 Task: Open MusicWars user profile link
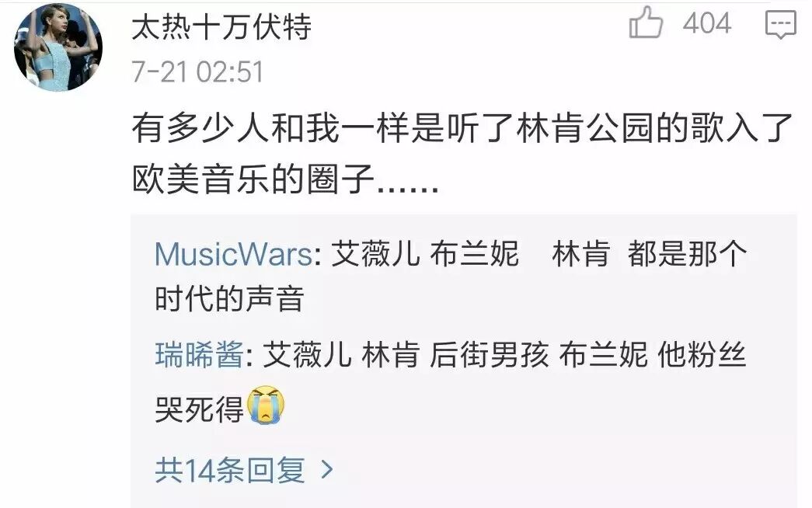(x=233, y=255)
